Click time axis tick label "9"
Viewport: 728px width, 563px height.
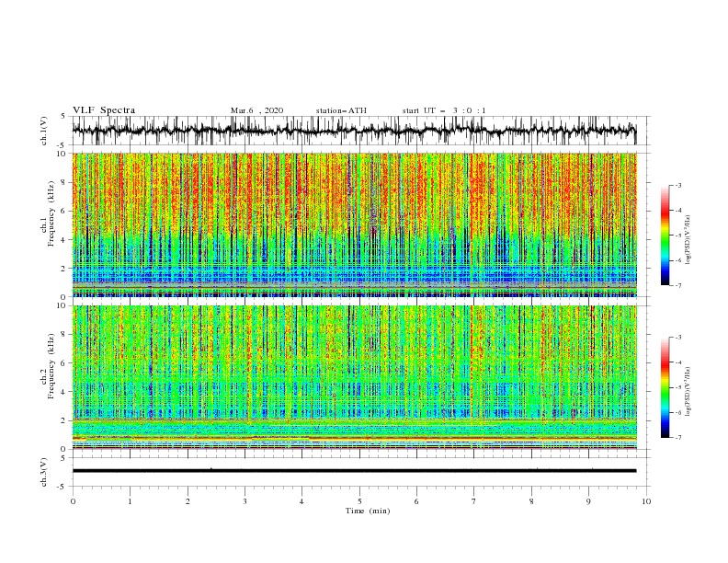coord(588,501)
